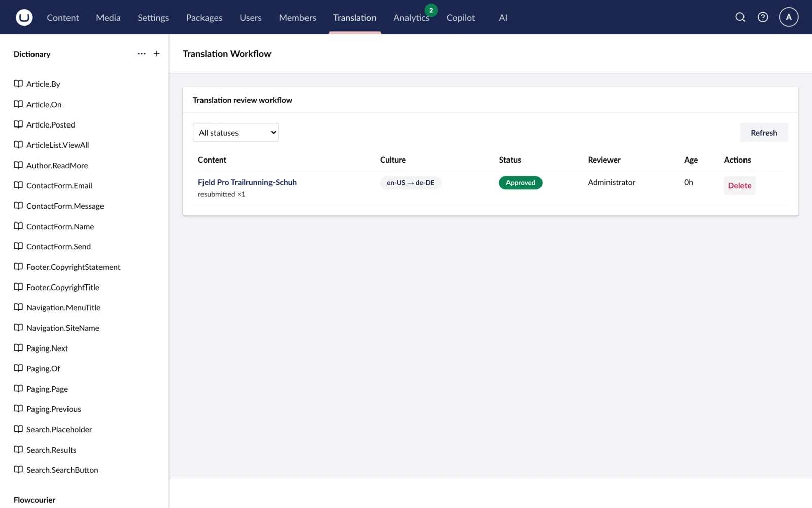
Task: Click book icon beside Footer.CopyrightStatement
Action: 18,267
